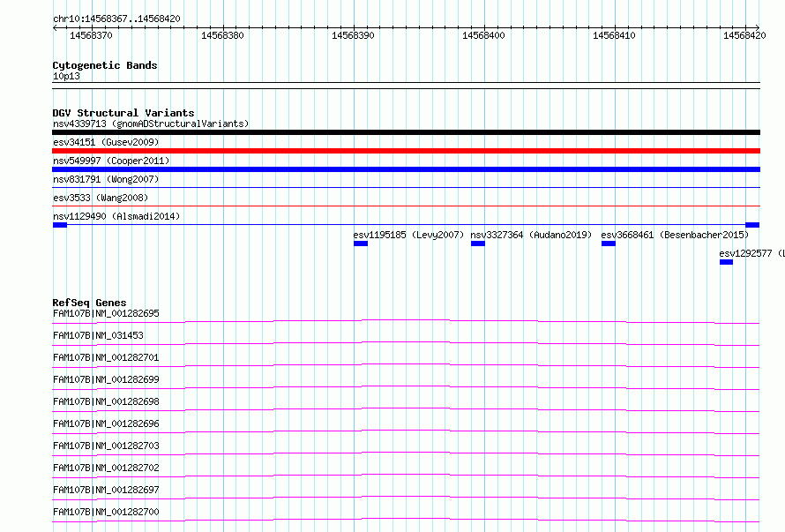Image resolution: width=785 pixels, height=532 pixels.
Task: Open transcript FAM107B|NM_001282703
Action: (106, 446)
